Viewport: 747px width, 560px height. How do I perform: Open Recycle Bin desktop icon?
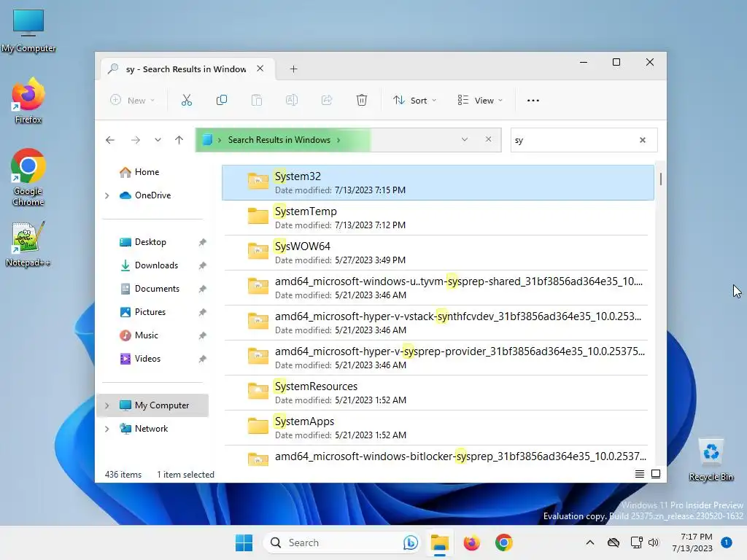coord(711,459)
